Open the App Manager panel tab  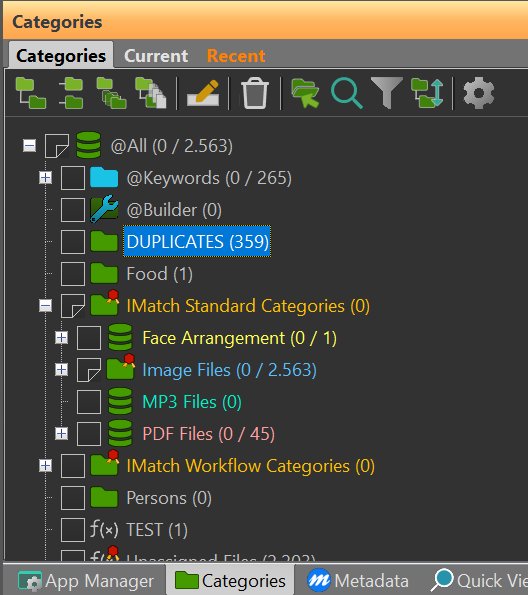(x=86, y=581)
